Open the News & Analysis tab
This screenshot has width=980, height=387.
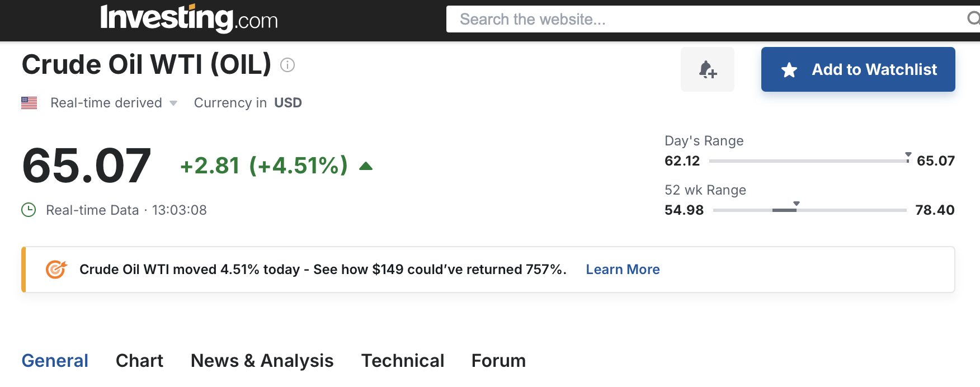tap(262, 361)
